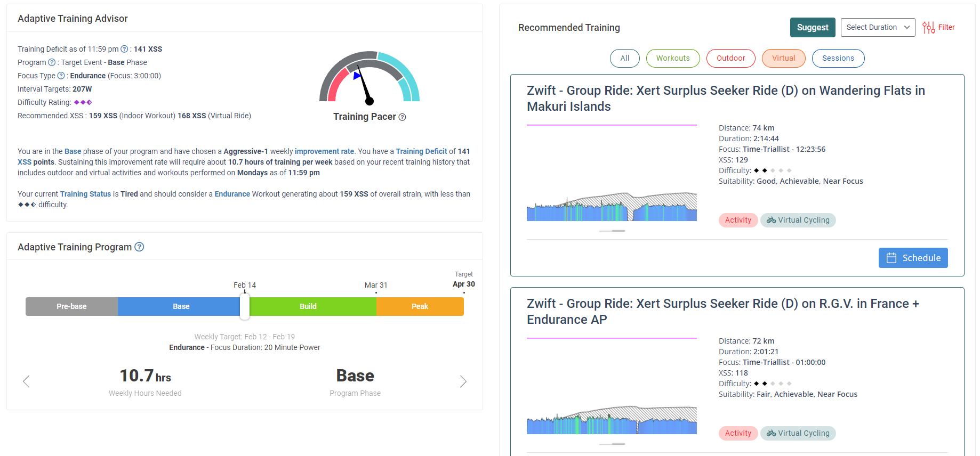The width and height of the screenshot is (980, 456).
Task: Open the Filter sliders icon
Action: [928, 28]
